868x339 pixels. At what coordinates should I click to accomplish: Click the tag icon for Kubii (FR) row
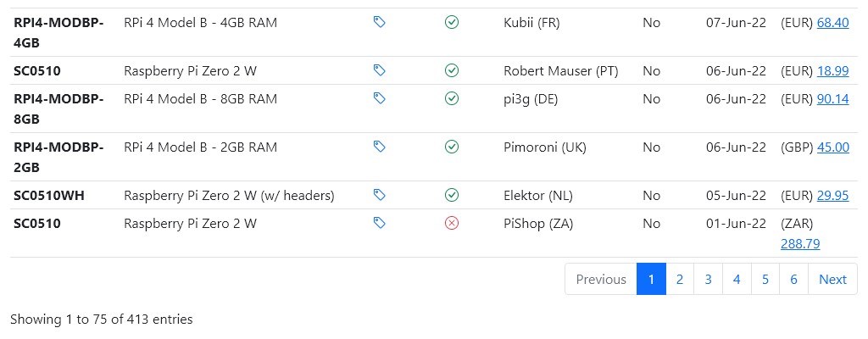coord(380,23)
